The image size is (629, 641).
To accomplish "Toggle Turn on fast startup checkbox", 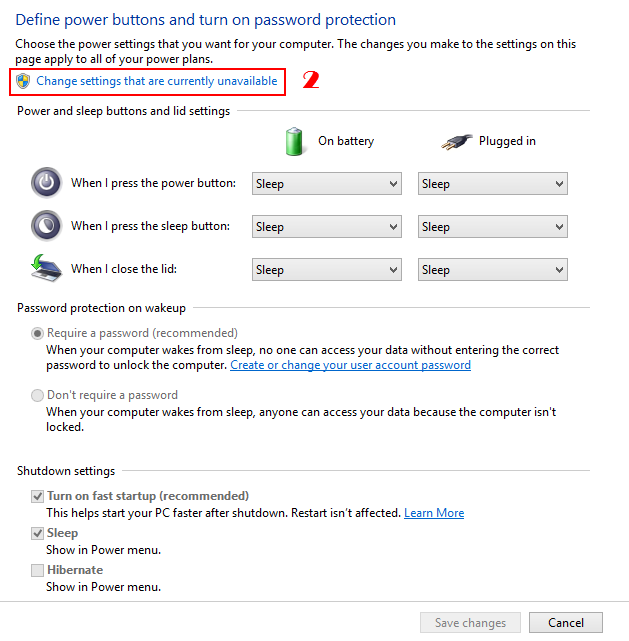I will (x=38, y=496).
